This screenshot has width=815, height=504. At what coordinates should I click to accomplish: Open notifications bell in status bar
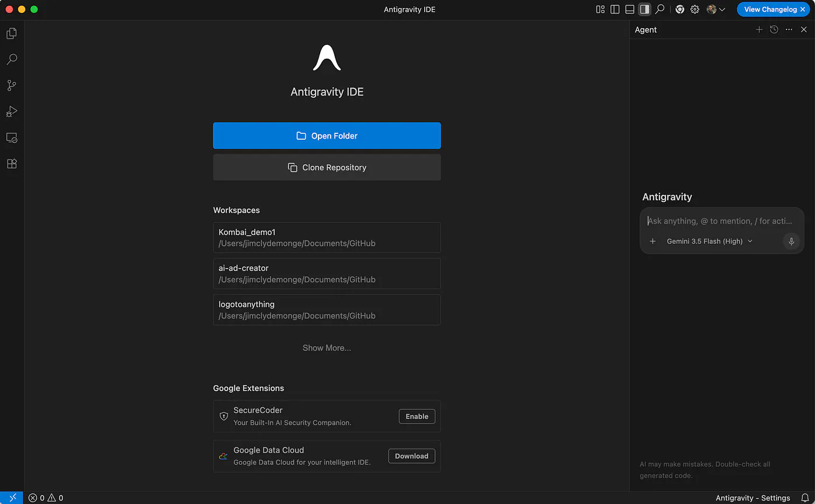click(x=805, y=498)
